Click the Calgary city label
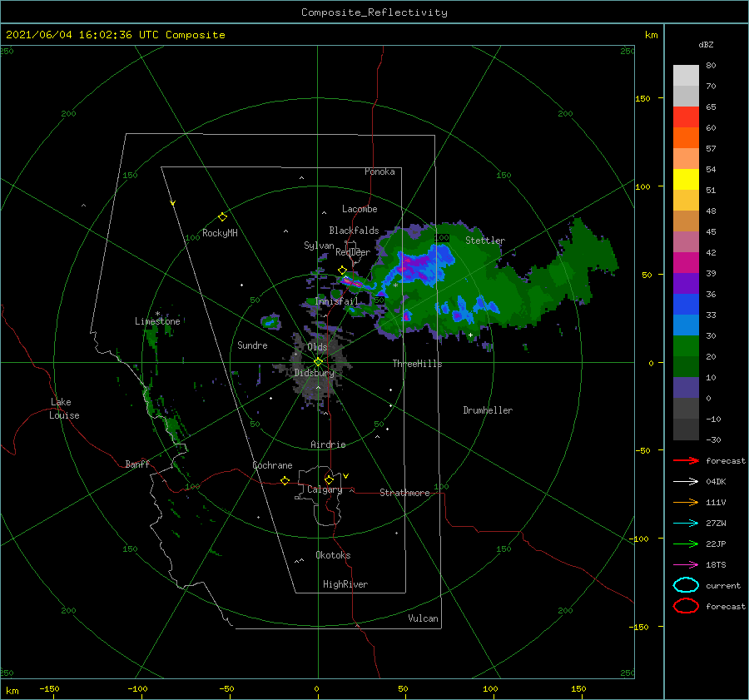Screen dimensions: 749x700 tap(325, 489)
